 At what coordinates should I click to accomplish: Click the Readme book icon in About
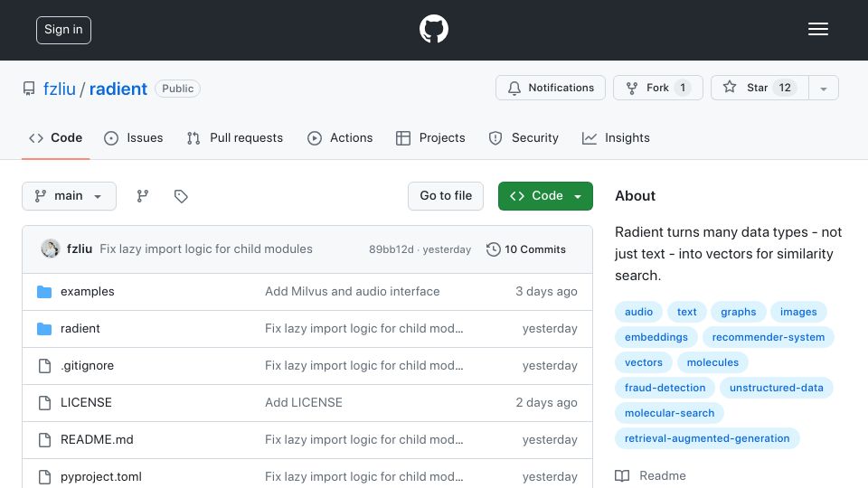coord(622,476)
